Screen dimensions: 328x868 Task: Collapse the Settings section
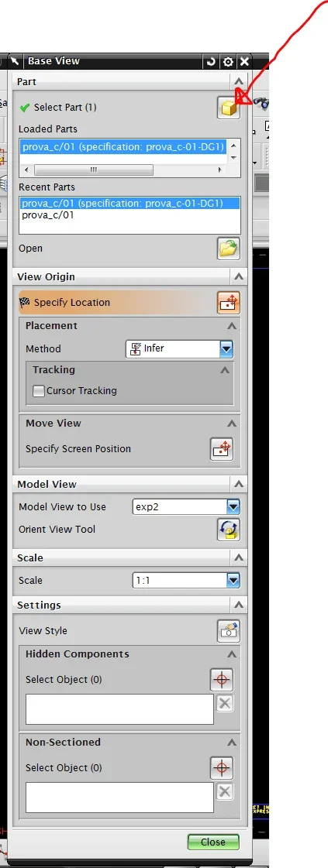pyautogui.click(x=239, y=605)
